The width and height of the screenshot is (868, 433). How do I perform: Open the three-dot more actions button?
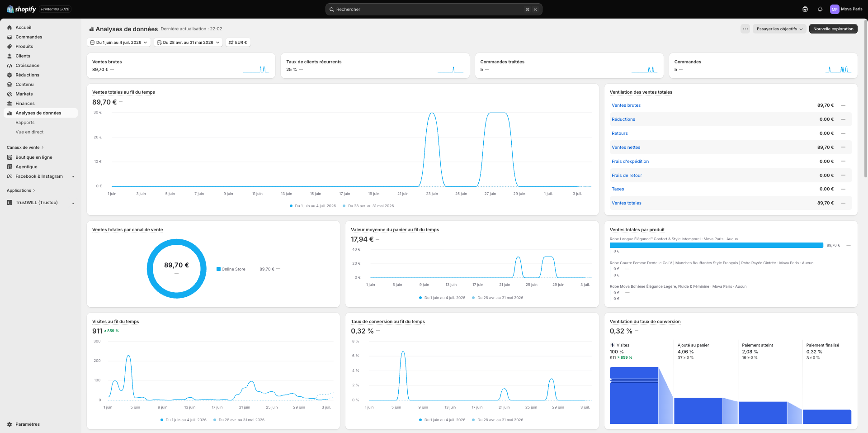click(745, 29)
